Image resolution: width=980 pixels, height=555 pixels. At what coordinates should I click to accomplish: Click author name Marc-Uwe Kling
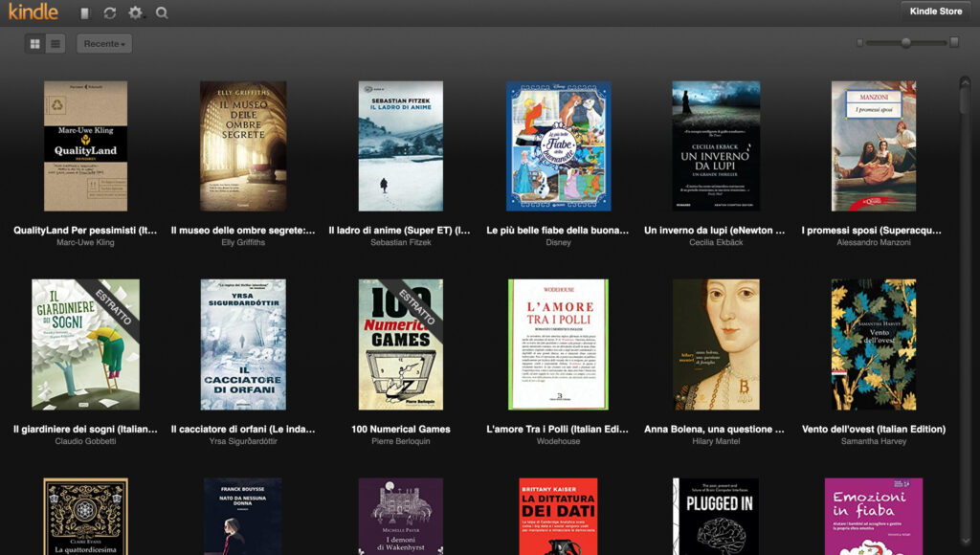[85, 242]
